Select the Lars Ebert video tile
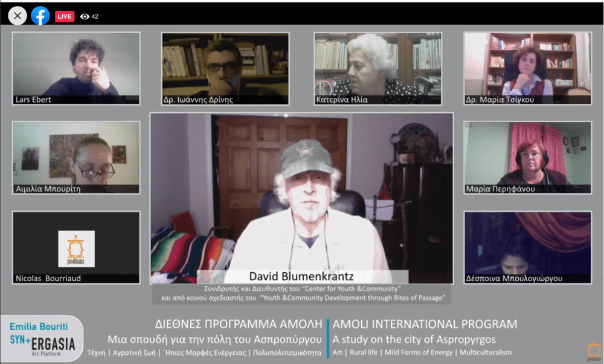The width and height of the screenshot is (604, 364). [x=76, y=68]
